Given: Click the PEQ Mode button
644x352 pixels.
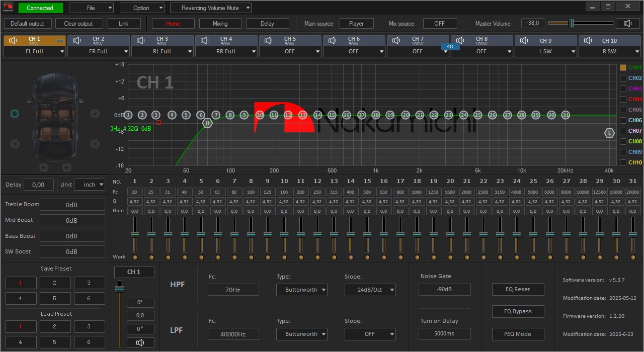Looking at the screenshot, I should [x=518, y=334].
